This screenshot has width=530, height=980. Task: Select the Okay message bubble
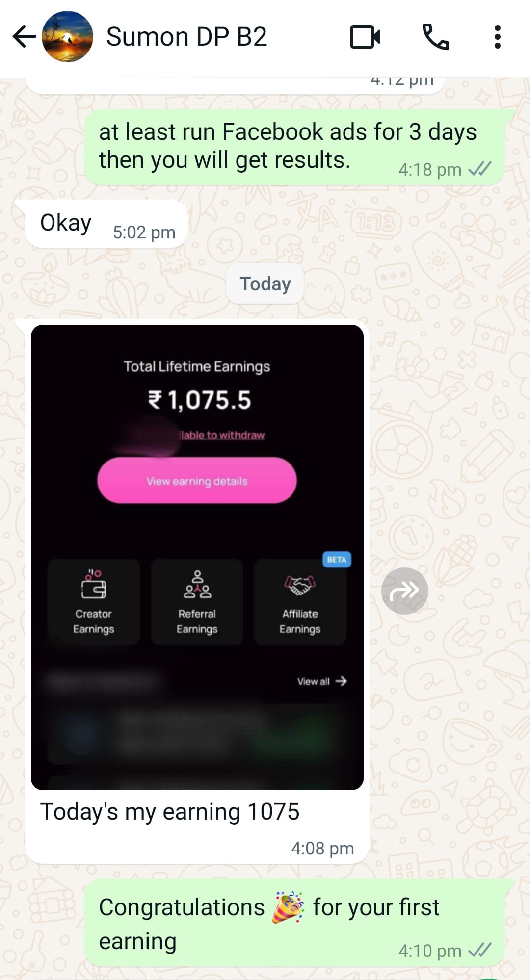pyautogui.click(x=106, y=224)
